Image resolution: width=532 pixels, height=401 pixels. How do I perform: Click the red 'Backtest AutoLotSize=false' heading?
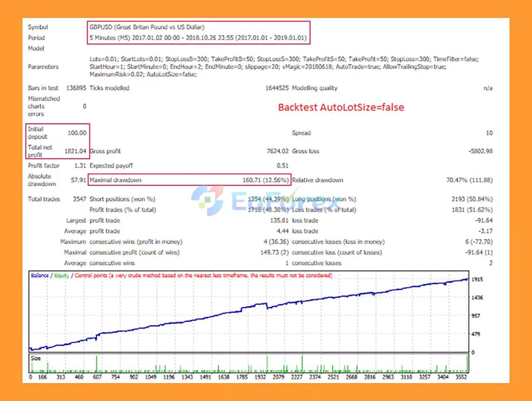tap(341, 107)
